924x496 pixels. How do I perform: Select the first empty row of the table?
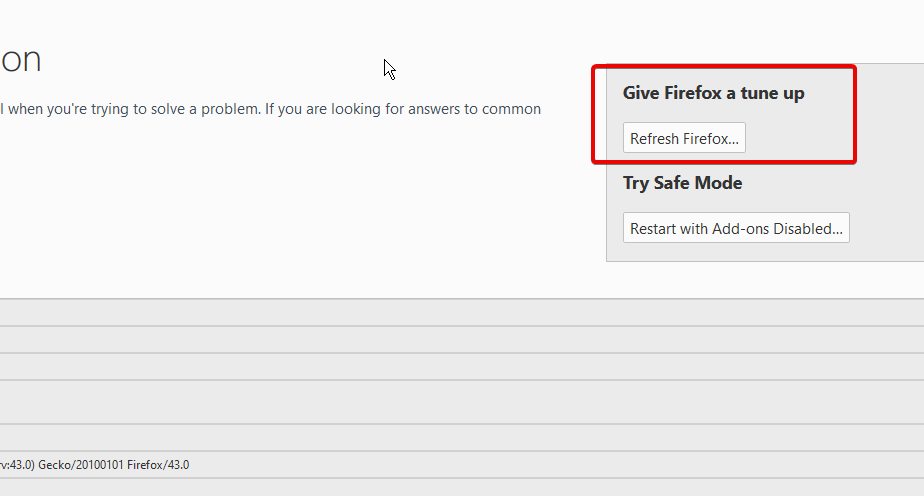(300, 312)
